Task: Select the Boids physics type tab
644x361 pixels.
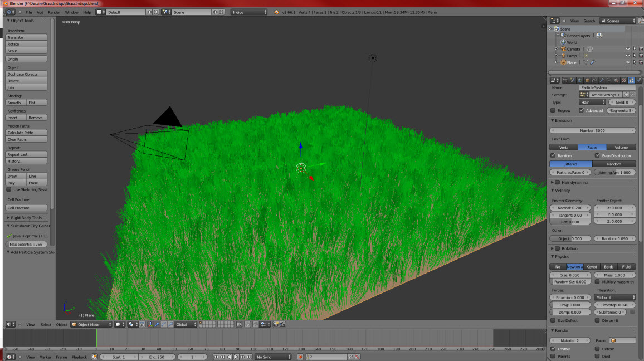Action: [x=609, y=266]
